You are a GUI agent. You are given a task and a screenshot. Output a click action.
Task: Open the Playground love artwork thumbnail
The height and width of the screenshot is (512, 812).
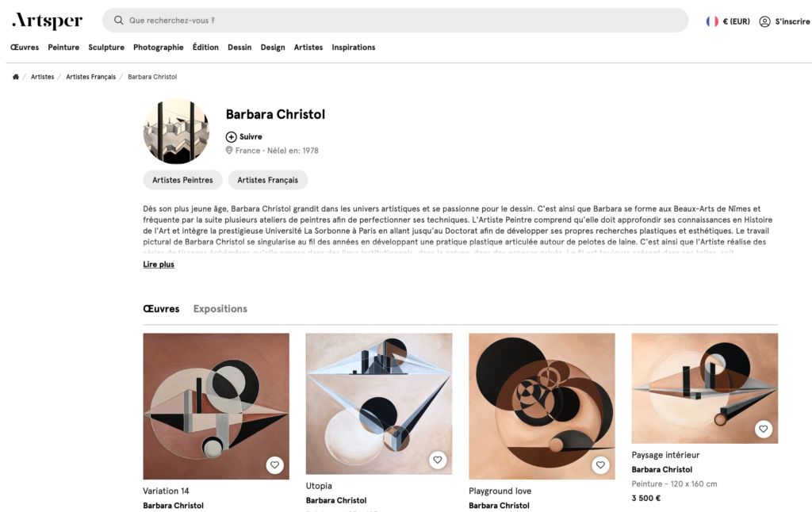click(x=542, y=406)
